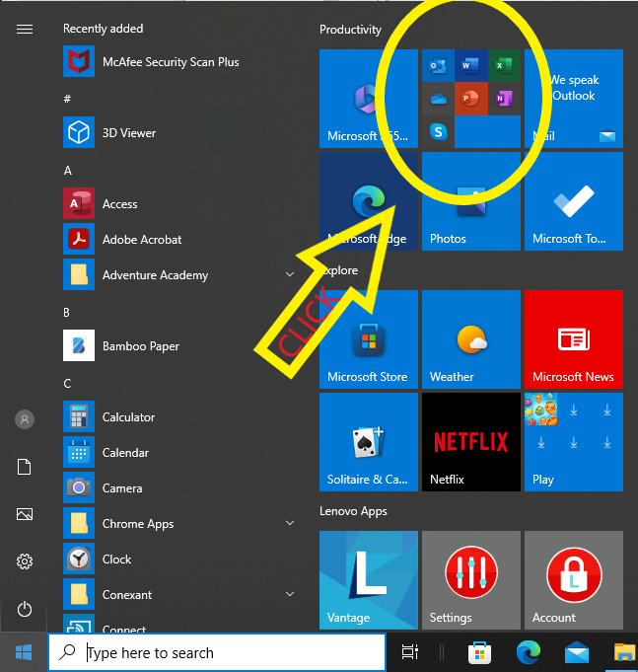Viewport: 638px width, 672px height.
Task: Open Mail from the taskbar
Action: tap(577, 652)
